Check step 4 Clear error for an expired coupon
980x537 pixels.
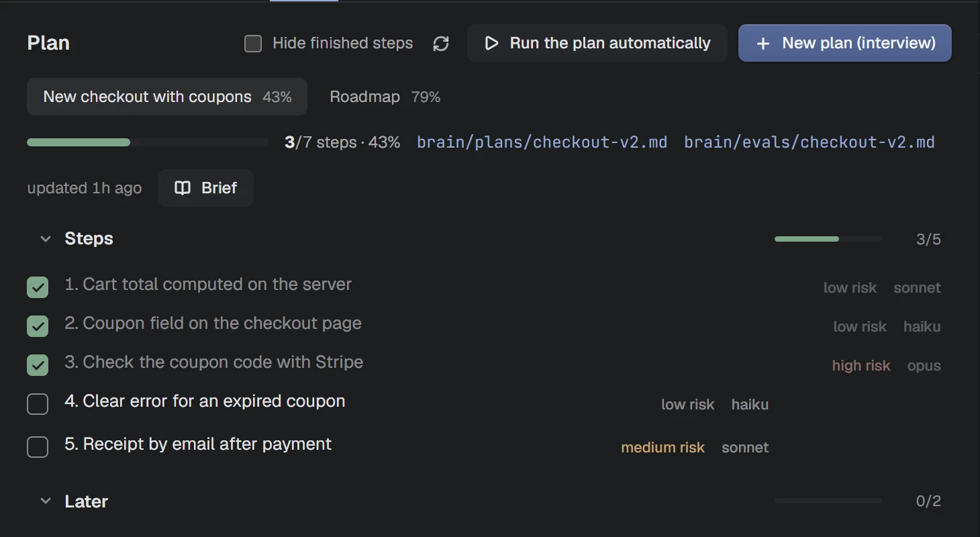coord(38,404)
